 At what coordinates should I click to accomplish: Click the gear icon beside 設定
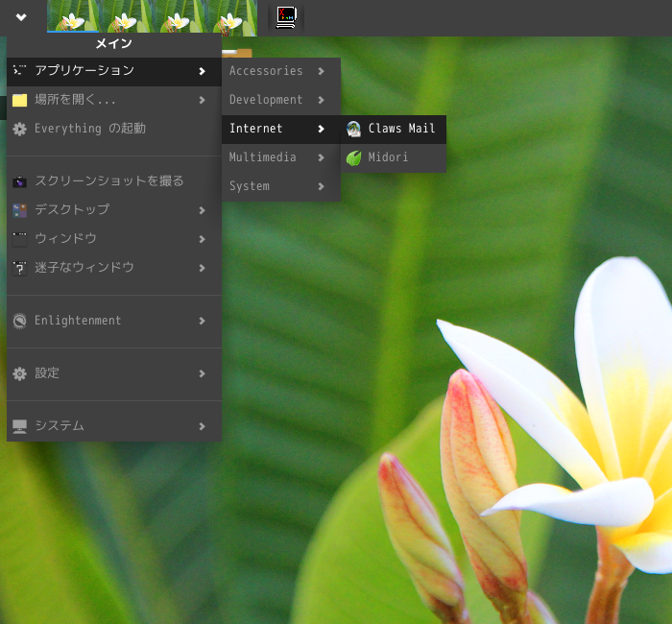20,373
